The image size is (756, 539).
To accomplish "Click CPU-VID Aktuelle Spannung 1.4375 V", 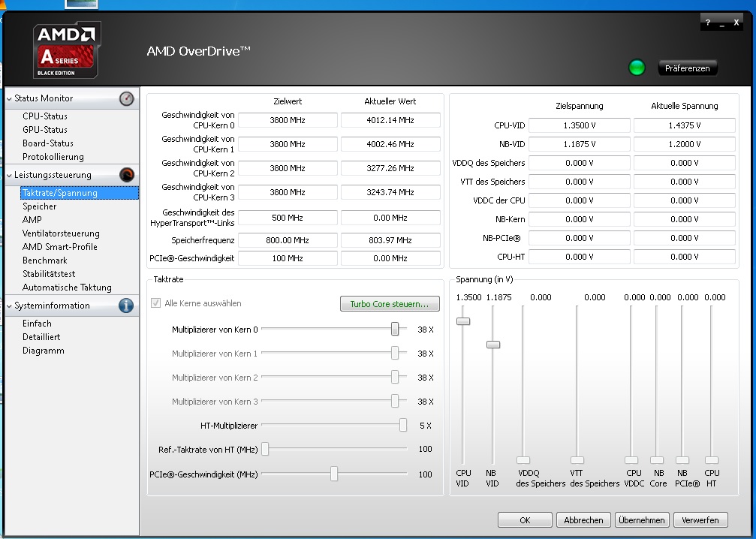I will (684, 125).
